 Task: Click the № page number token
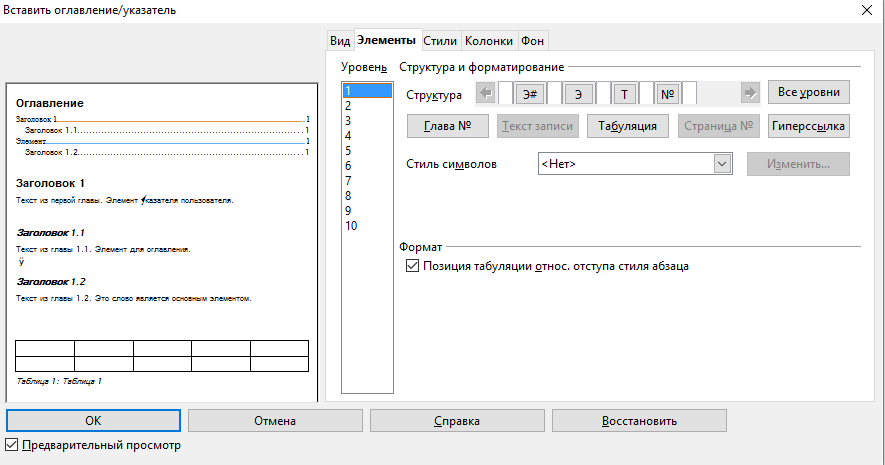[x=668, y=94]
